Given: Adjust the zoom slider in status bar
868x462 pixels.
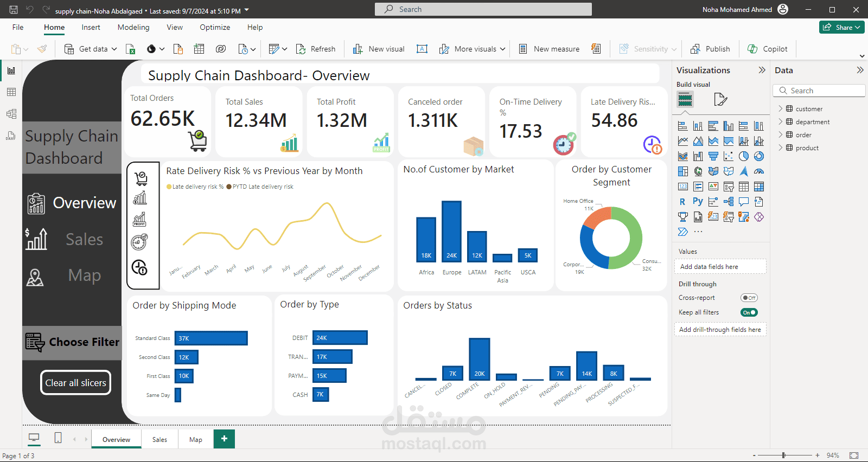Looking at the screenshot, I should pos(783,455).
